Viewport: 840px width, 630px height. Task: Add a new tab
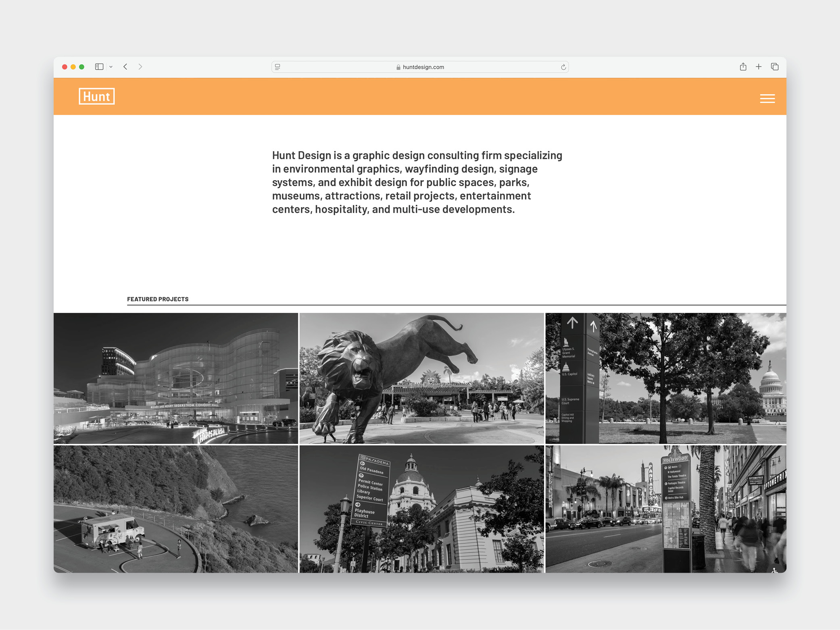(759, 67)
